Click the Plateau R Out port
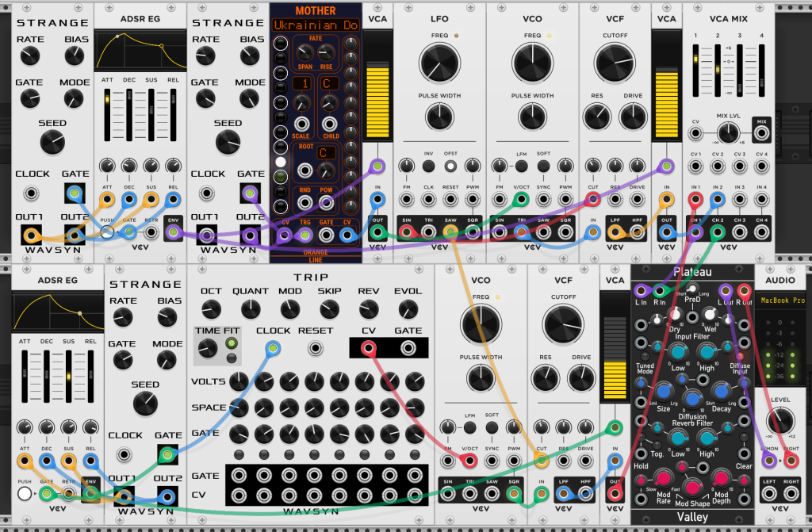 point(744,291)
